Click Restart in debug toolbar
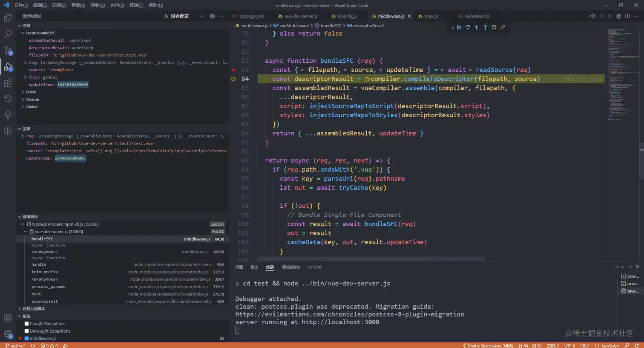This screenshot has height=348, width=644. [x=494, y=27]
